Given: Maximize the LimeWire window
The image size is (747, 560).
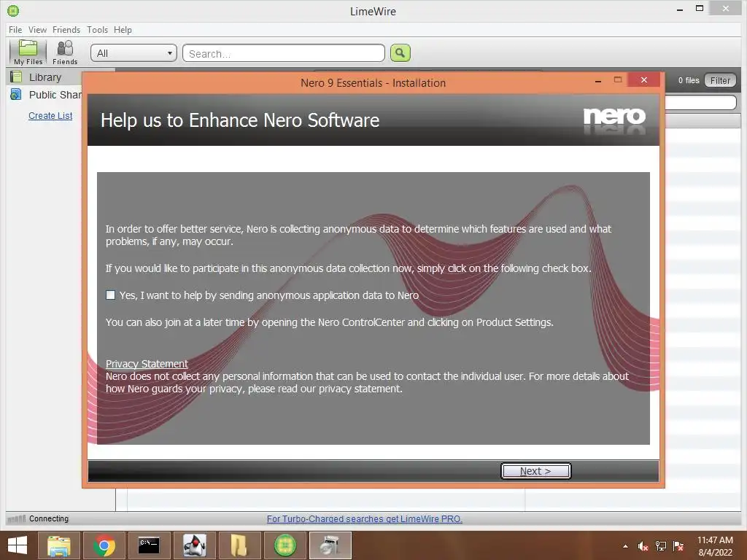Looking at the screenshot, I should pyautogui.click(x=700, y=8).
